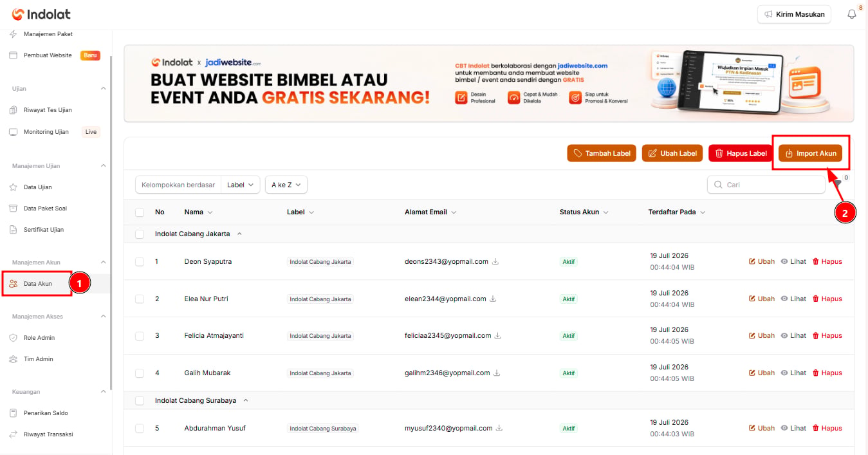
Task: Collapse the Indolat Cabang Jakarta group
Action: (239, 234)
